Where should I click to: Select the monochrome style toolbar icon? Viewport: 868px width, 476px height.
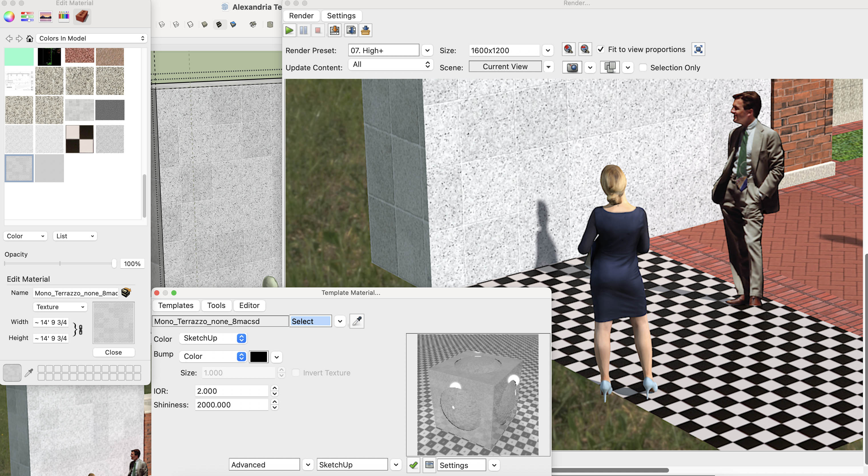[x=233, y=24]
